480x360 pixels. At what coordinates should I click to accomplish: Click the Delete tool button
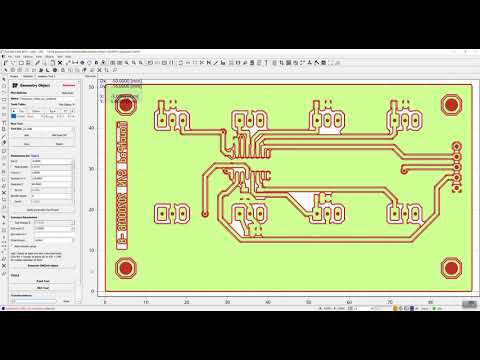[x=59, y=144]
